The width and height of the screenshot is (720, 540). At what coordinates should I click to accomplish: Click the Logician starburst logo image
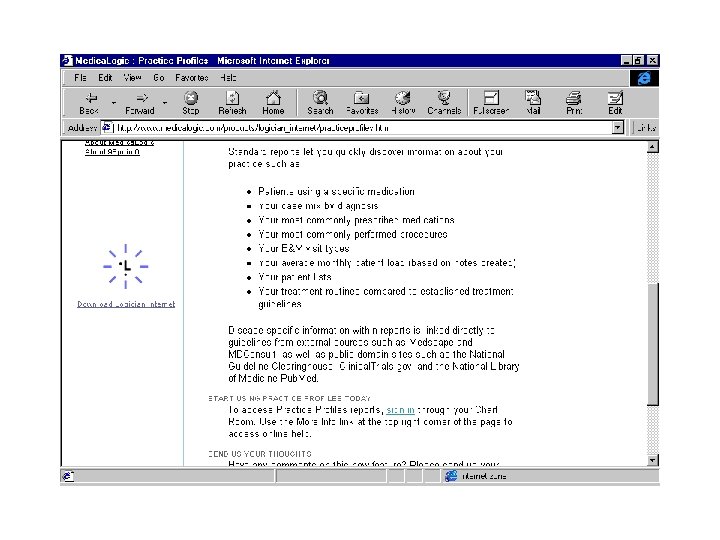coord(125,266)
